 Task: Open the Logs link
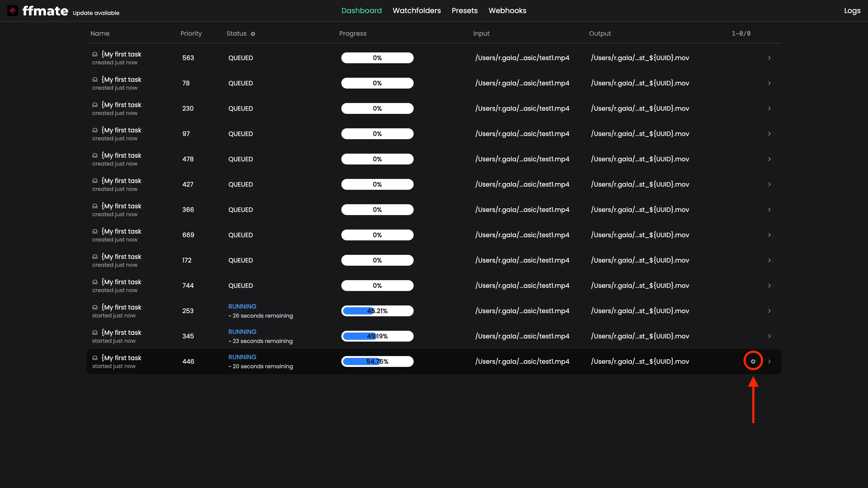tap(852, 11)
